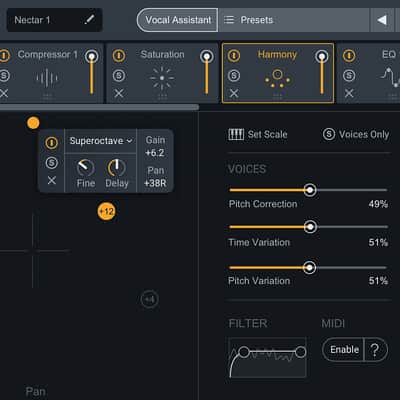
Task: Adjust the Harmony mix slider
Action: pos(322,72)
